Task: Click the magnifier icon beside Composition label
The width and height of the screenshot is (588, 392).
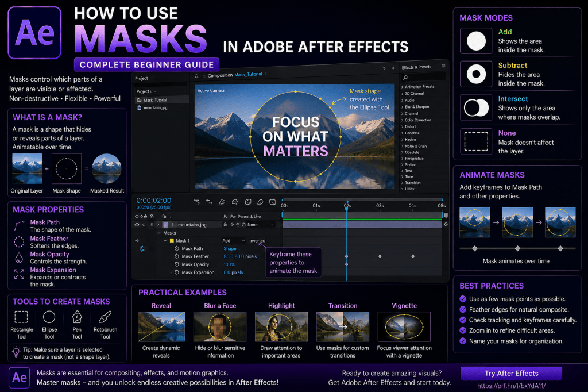Action: point(196,76)
